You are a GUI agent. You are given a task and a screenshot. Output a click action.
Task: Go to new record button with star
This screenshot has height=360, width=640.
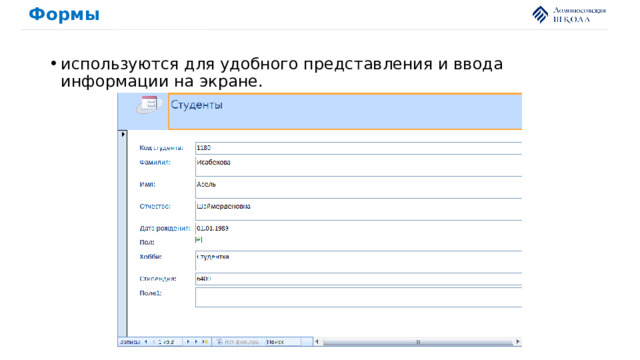click(204, 342)
